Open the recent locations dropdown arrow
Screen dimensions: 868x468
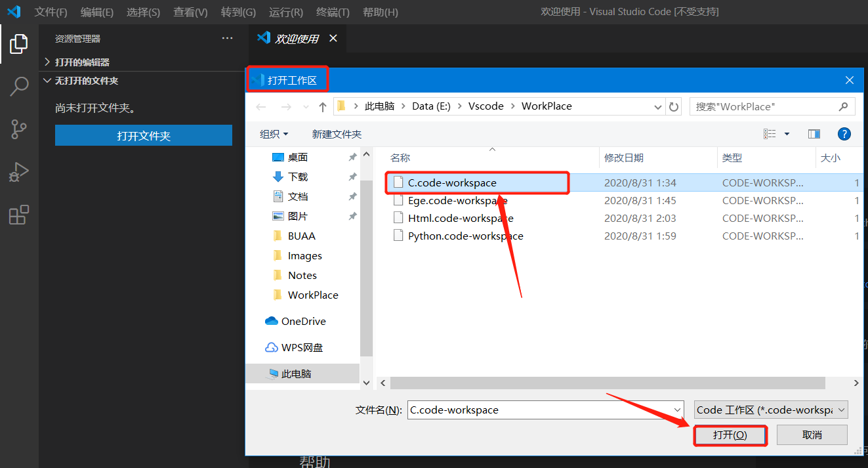click(x=305, y=106)
